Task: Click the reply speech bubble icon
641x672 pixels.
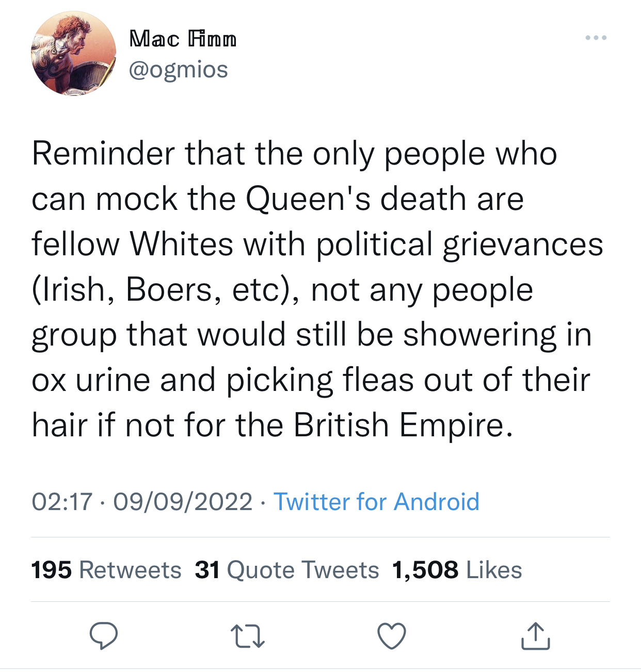Action: point(103,635)
